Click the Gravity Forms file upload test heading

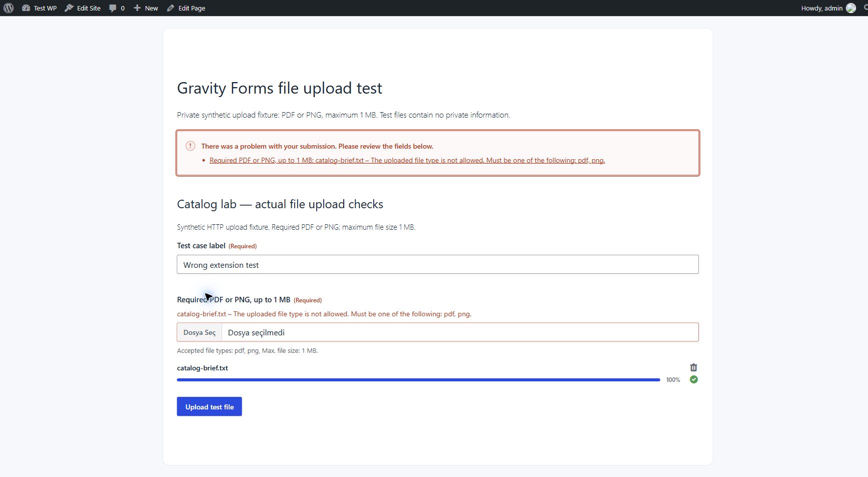click(280, 88)
